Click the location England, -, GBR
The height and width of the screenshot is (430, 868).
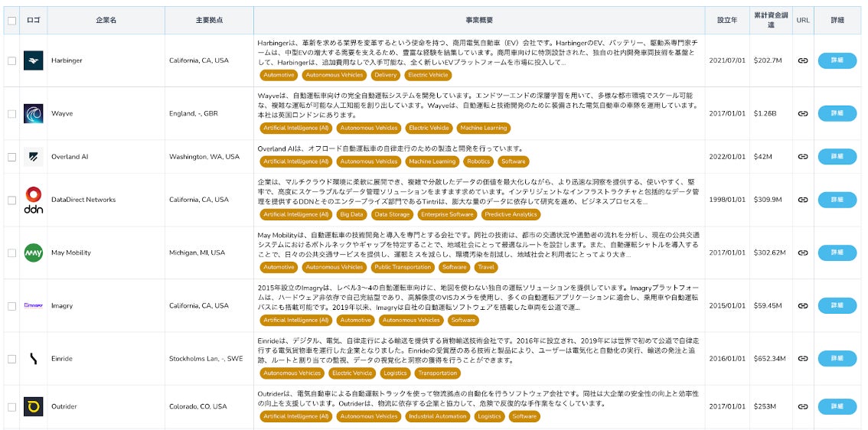point(194,113)
